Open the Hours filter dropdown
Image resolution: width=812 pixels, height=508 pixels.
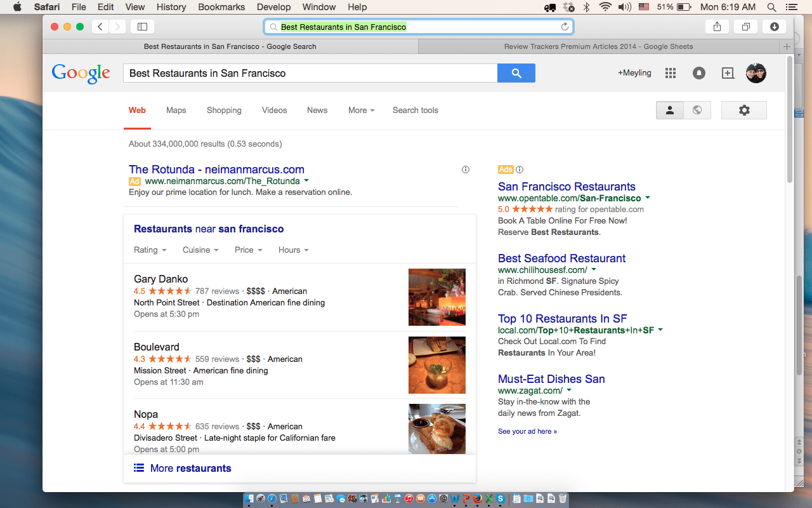pos(294,250)
